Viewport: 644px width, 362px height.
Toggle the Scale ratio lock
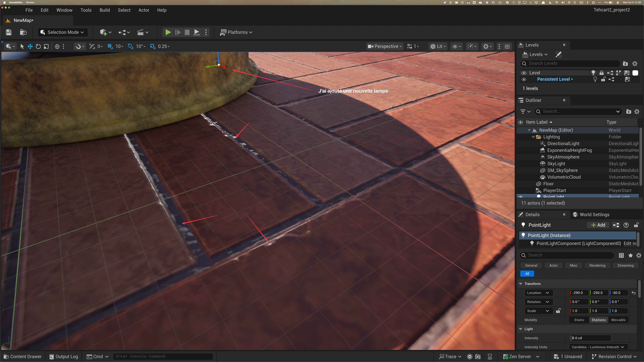click(558, 311)
